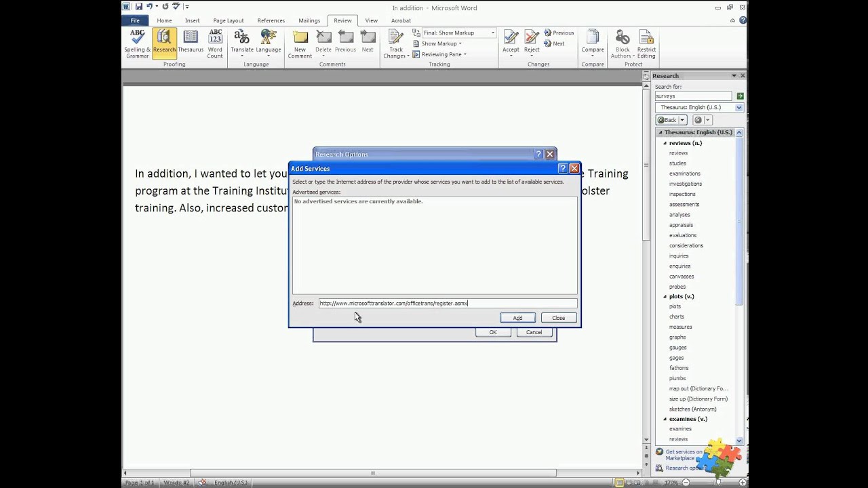Open the Translate menu
This screenshot has height=488, width=868.
[241, 44]
